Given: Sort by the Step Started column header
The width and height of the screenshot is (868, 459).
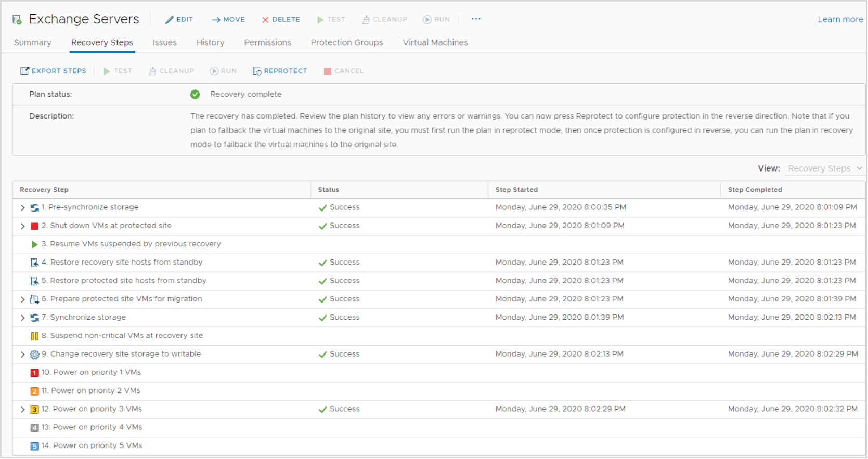Looking at the screenshot, I should (516, 190).
